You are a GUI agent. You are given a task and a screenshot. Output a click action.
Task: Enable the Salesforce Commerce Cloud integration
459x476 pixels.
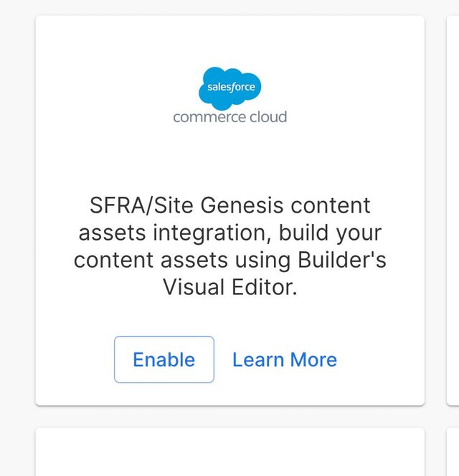(x=164, y=360)
